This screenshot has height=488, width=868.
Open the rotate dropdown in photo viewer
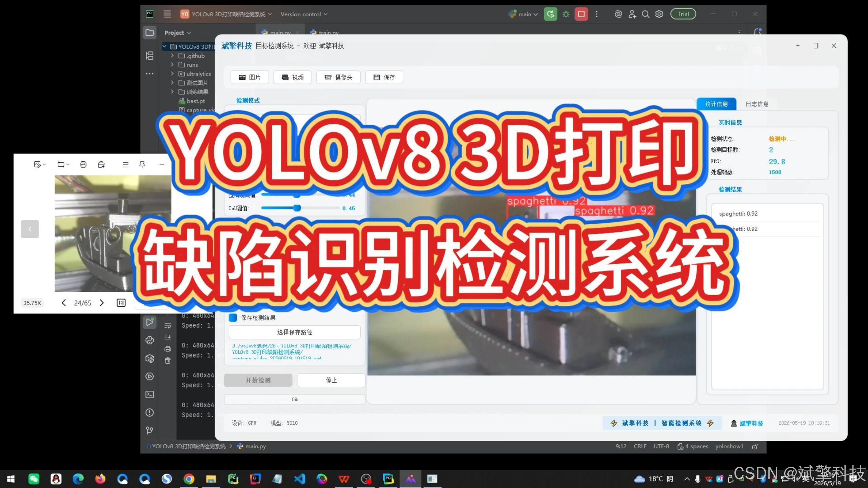click(63, 164)
